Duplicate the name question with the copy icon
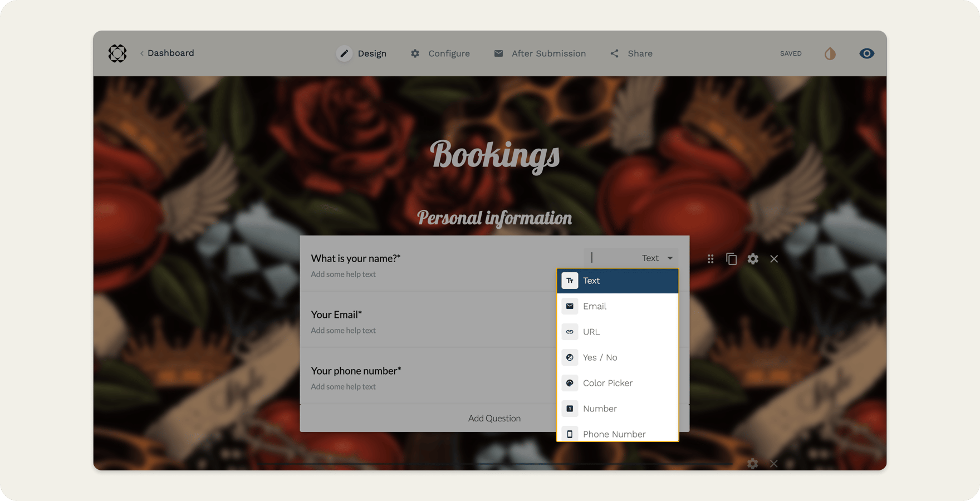The width and height of the screenshot is (980, 501). pos(731,259)
